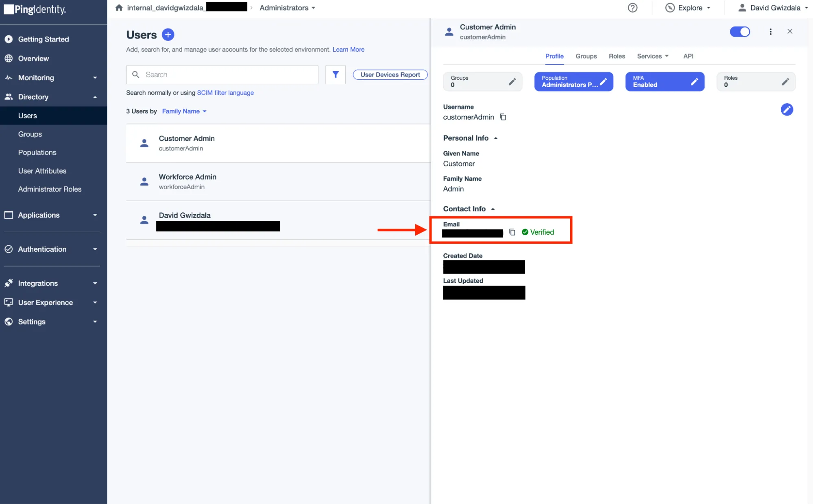Open the three-dot more options menu

770,31
